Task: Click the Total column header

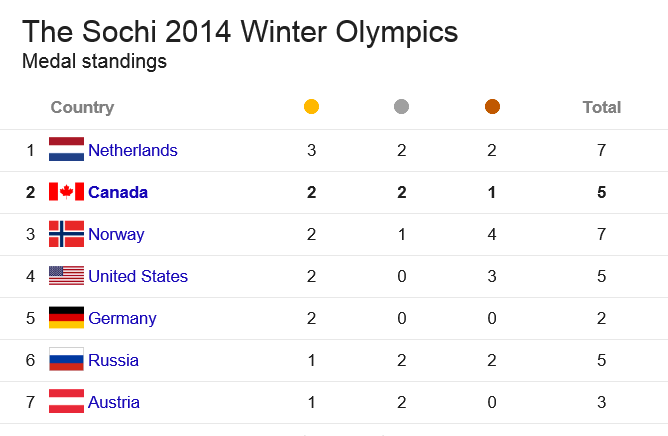Action: coord(602,107)
